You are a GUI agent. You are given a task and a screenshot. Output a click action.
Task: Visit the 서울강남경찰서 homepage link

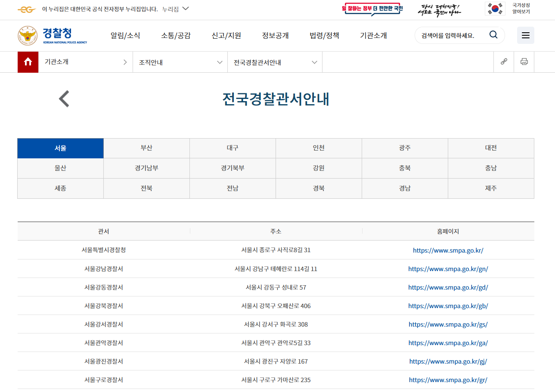click(448, 269)
